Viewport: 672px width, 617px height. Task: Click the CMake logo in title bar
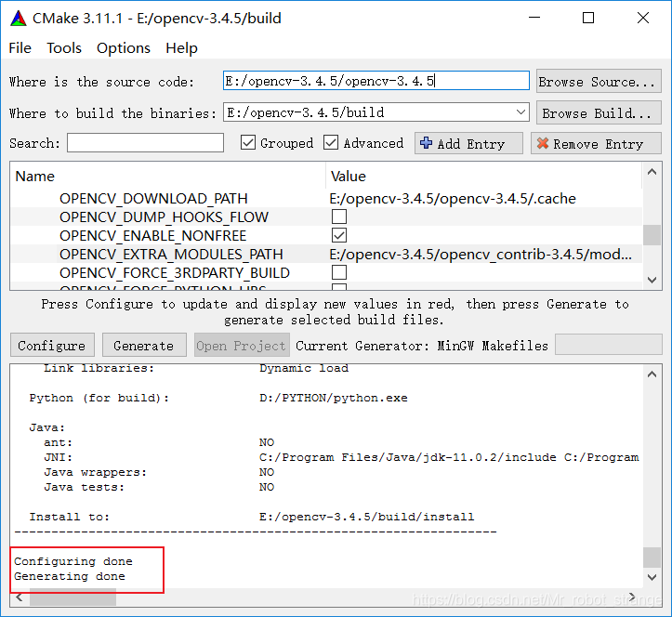19,19
